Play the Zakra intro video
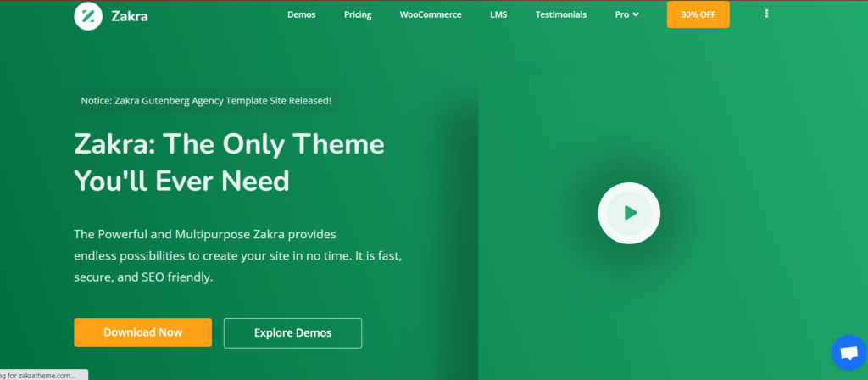 click(x=629, y=213)
